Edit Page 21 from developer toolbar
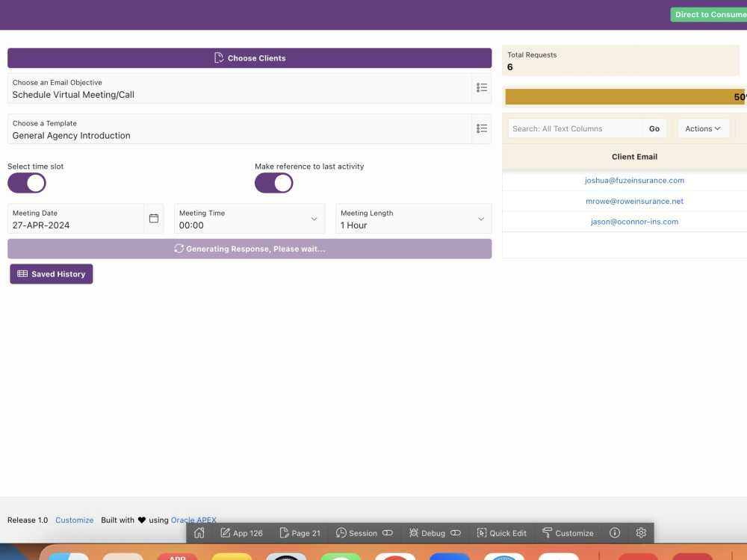The image size is (747, 560). pos(300,533)
